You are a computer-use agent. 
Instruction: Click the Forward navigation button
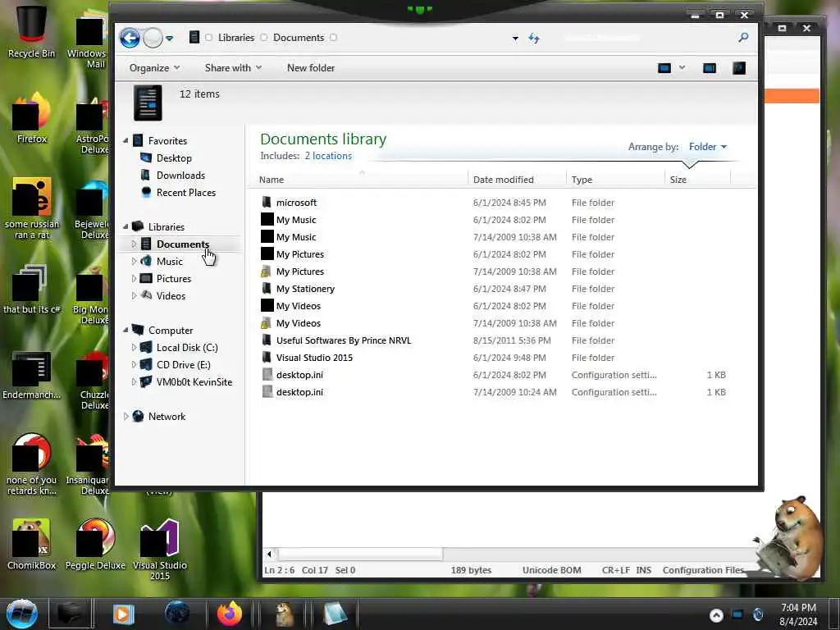pos(153,38)
